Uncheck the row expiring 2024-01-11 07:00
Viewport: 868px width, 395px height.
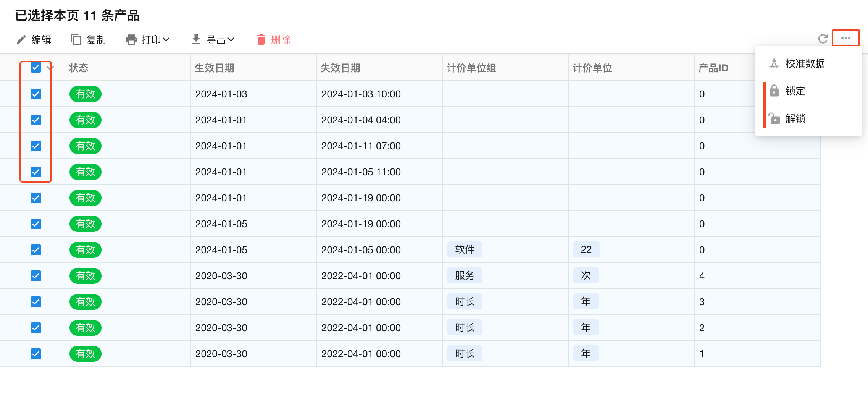(36, 146)
